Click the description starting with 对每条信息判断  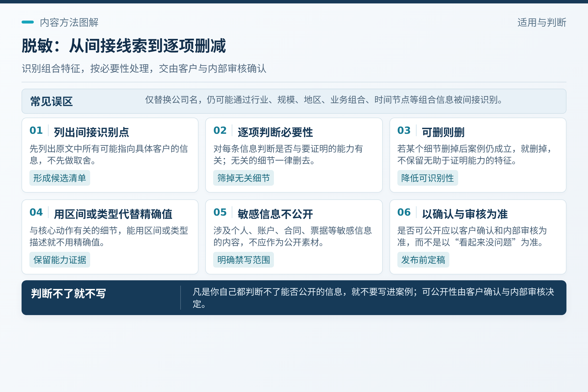(x=288, y=155)
